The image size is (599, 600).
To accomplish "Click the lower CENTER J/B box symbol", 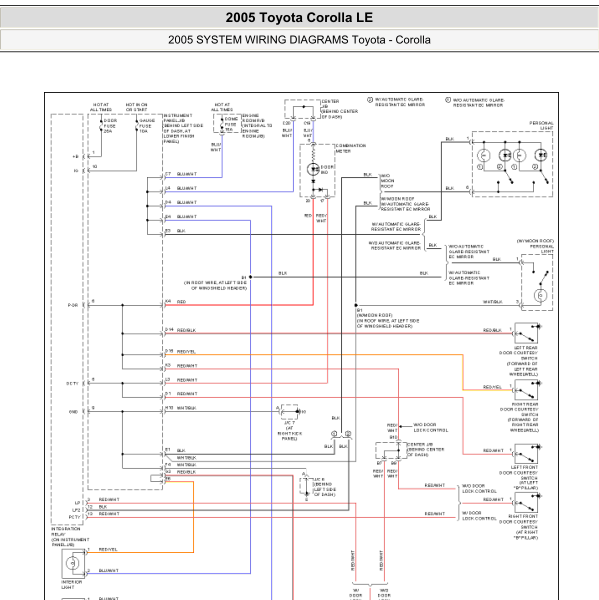I will point(391,450).
